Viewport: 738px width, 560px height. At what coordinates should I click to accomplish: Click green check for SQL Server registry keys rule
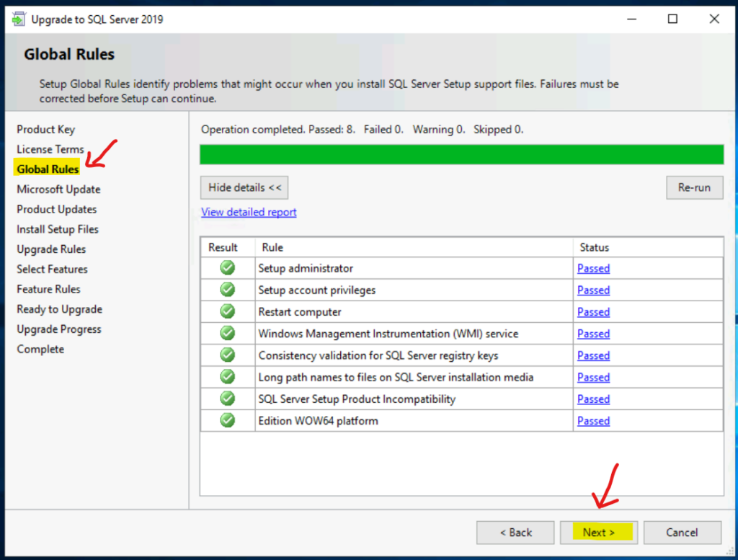[228, 355]
